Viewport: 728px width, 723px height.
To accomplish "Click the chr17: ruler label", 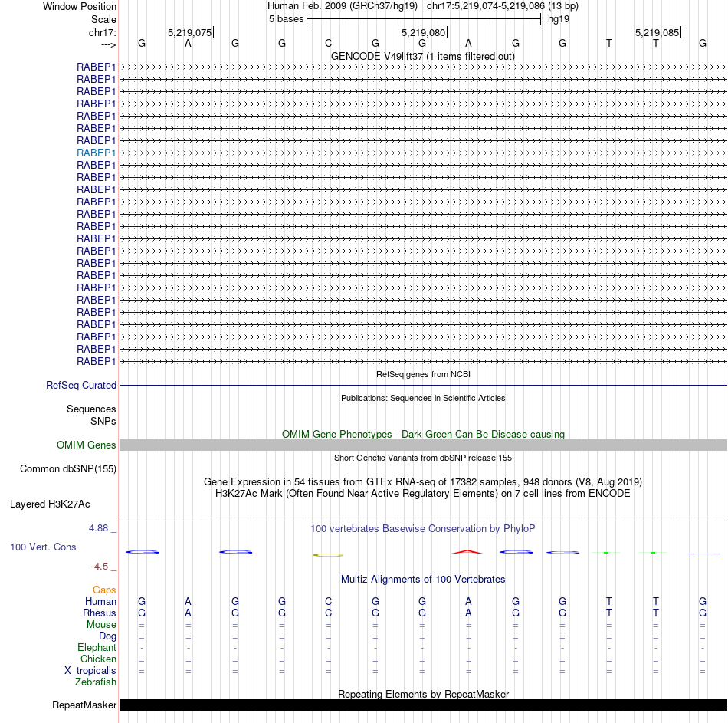I will tap(103, 32).
